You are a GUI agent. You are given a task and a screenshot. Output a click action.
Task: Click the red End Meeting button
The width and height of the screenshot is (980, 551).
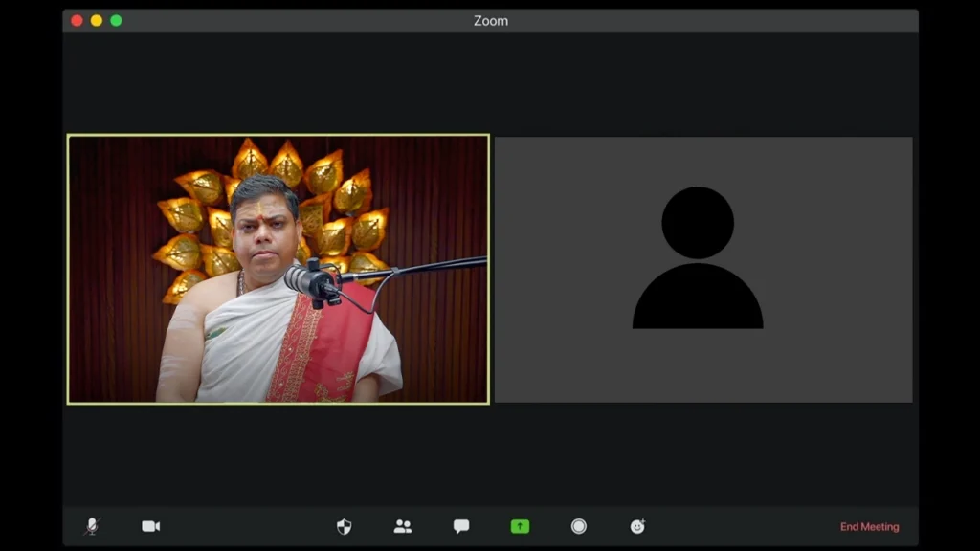pos(869,527)
